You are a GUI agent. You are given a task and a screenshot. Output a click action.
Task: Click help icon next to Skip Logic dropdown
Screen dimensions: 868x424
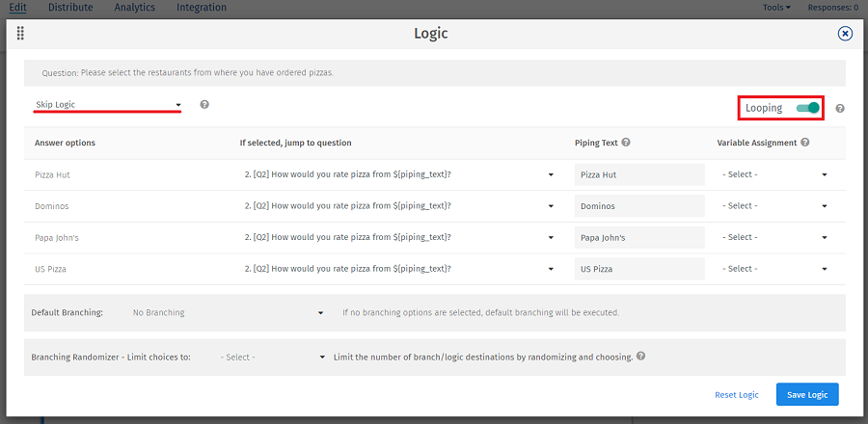(x=204, y=104)
